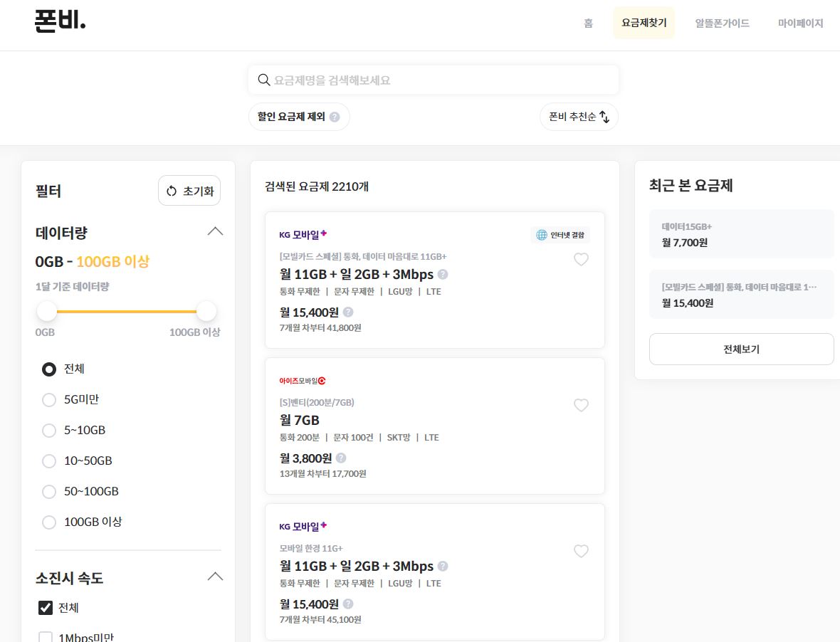
Task: Select the 전체 data amount radio
Action: (x=48, y=369)
